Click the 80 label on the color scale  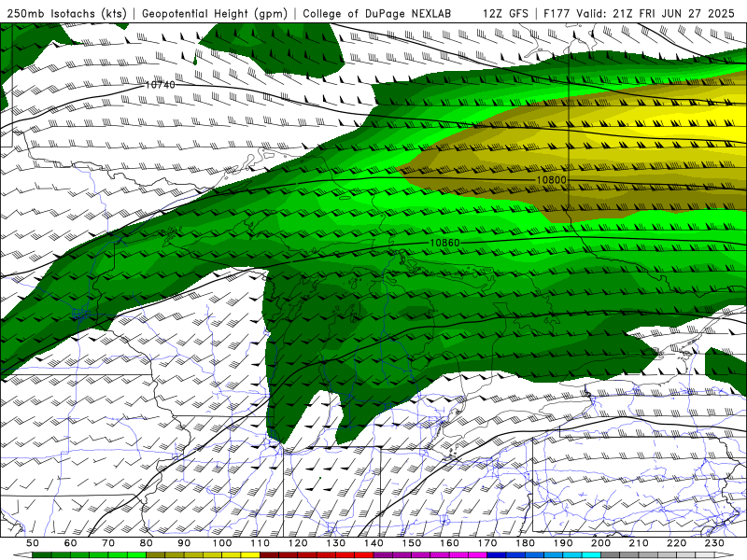[147, 543]
